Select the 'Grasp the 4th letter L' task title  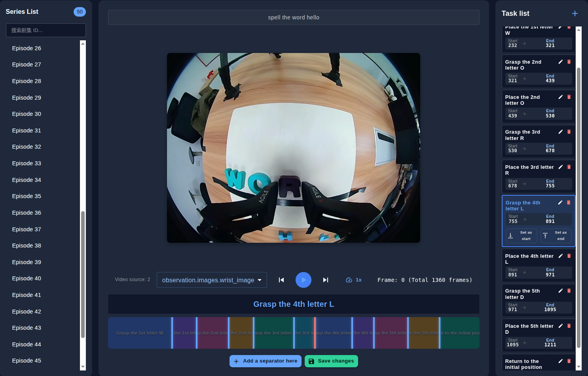click(x=523, y=206)
